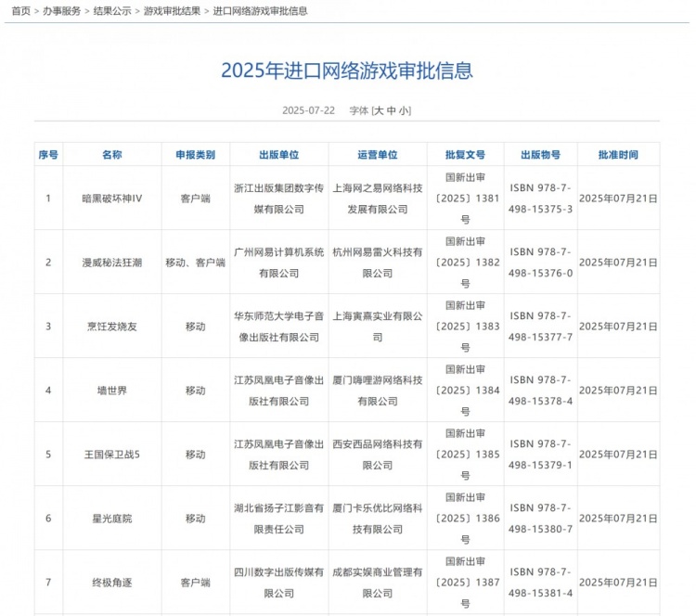Select the 出版物号 column header
This screenshot has height=616, width=696.
tap(541, 155)
